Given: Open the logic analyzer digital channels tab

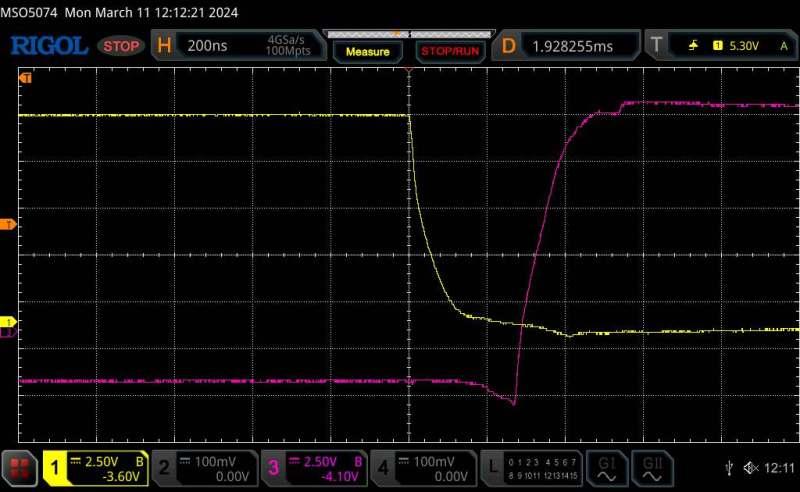Looking at the screenshot, I should point(533,467).
